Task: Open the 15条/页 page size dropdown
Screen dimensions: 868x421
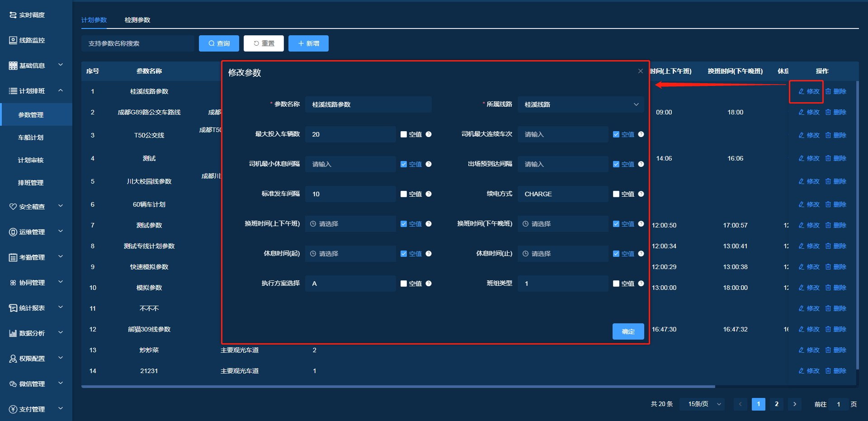Action: tap(704, 404)
